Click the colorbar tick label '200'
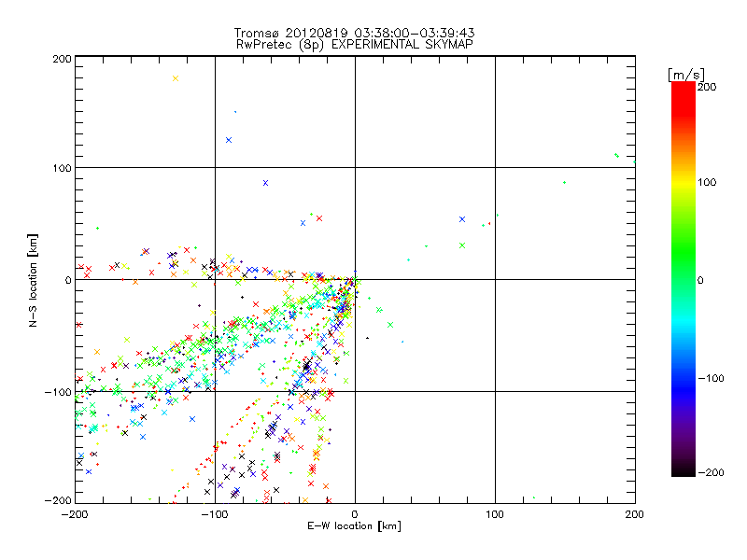 [707, 87]
